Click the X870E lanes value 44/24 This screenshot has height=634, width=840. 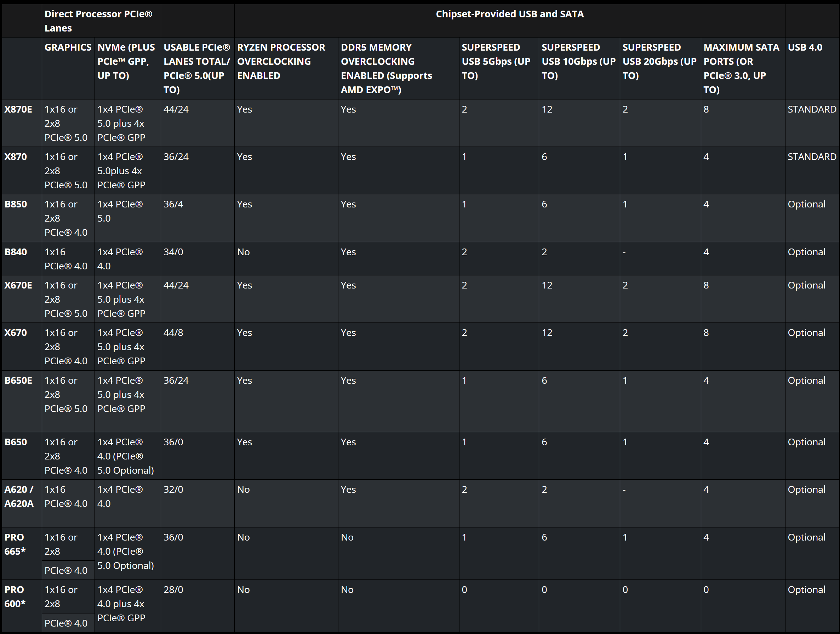[x=176, y=109]
